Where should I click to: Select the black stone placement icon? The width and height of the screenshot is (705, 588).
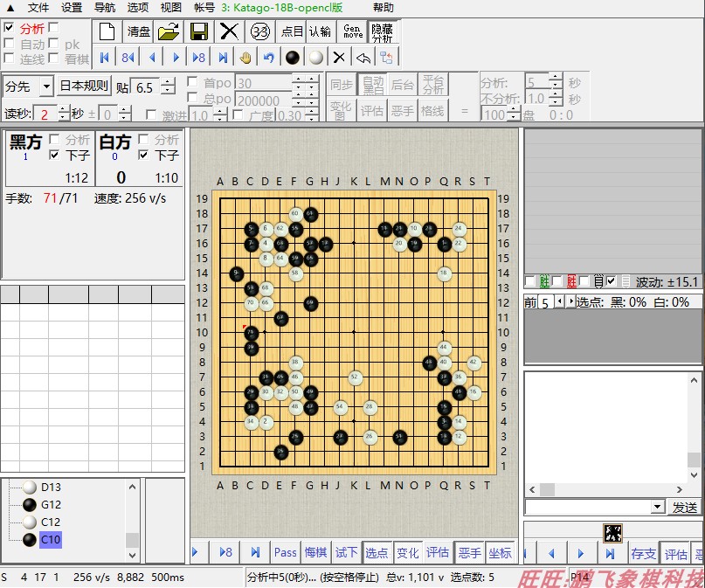click(293, 58)
